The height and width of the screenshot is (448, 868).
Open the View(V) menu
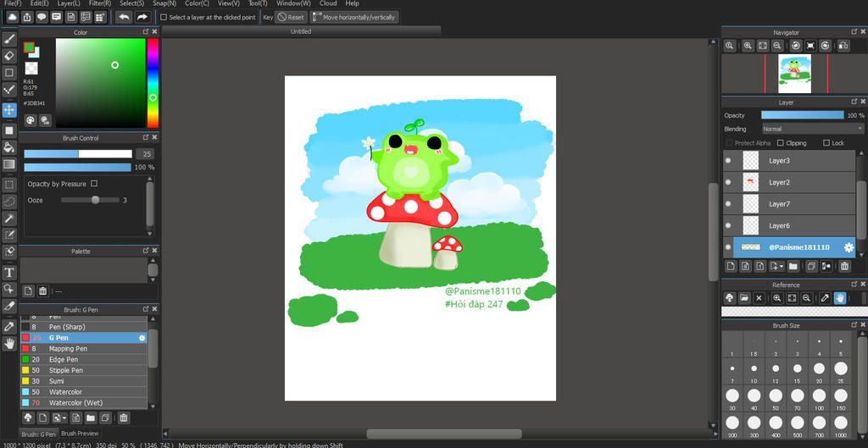(x=228, y=3)
